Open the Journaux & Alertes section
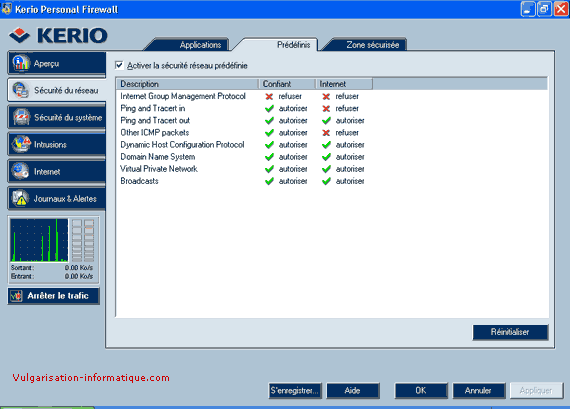This screenshot has width=570, height=409. pos(57,199)
